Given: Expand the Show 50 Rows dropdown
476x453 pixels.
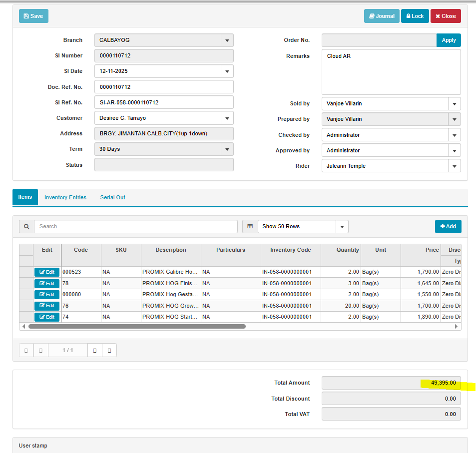Looking at the screenshot, I should click(x=342, y=227).
